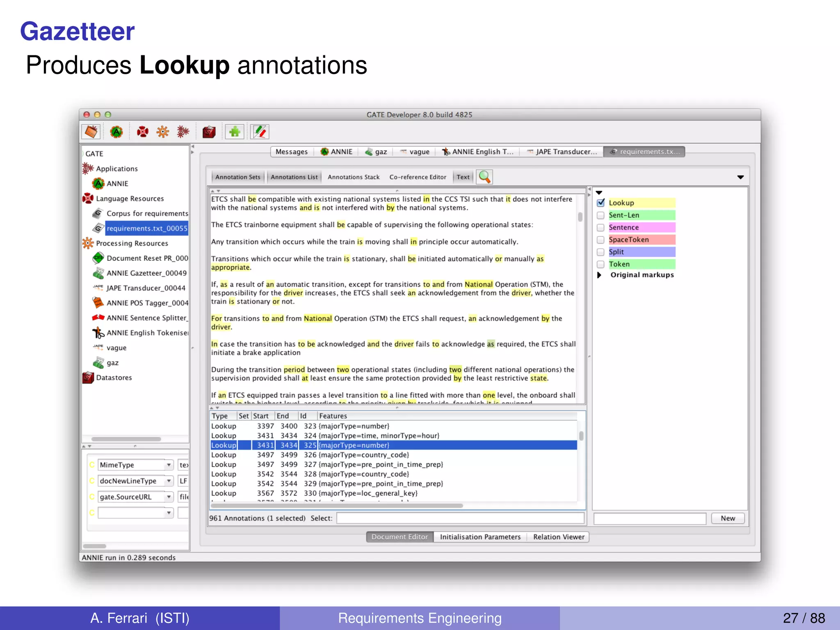The height and width of the screenshot is (630, 840).
Task: Select Lookup row with Id 326 country_code
Action: click(394, 455)
